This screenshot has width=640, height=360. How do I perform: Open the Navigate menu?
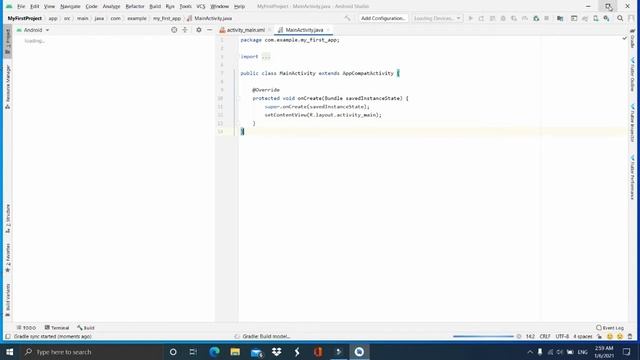click(70, 7)
